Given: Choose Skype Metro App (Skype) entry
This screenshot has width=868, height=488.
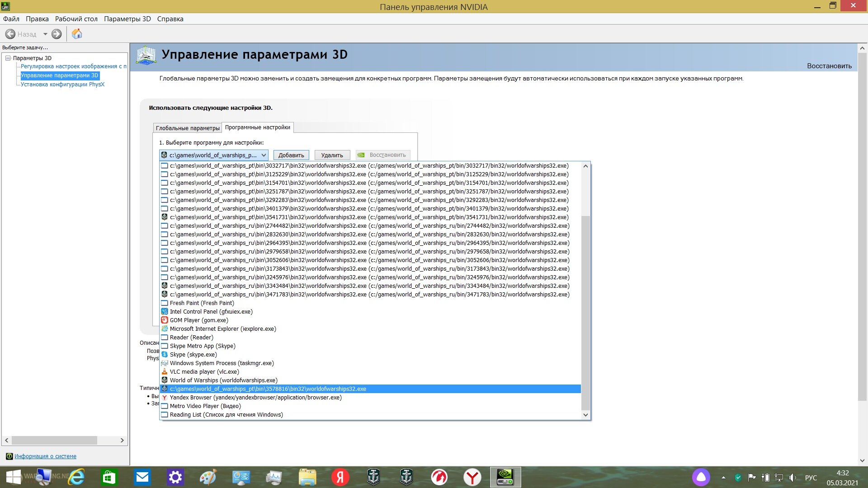Looking at the screenshot, I should pyautogui.click(x=370, y=346).
